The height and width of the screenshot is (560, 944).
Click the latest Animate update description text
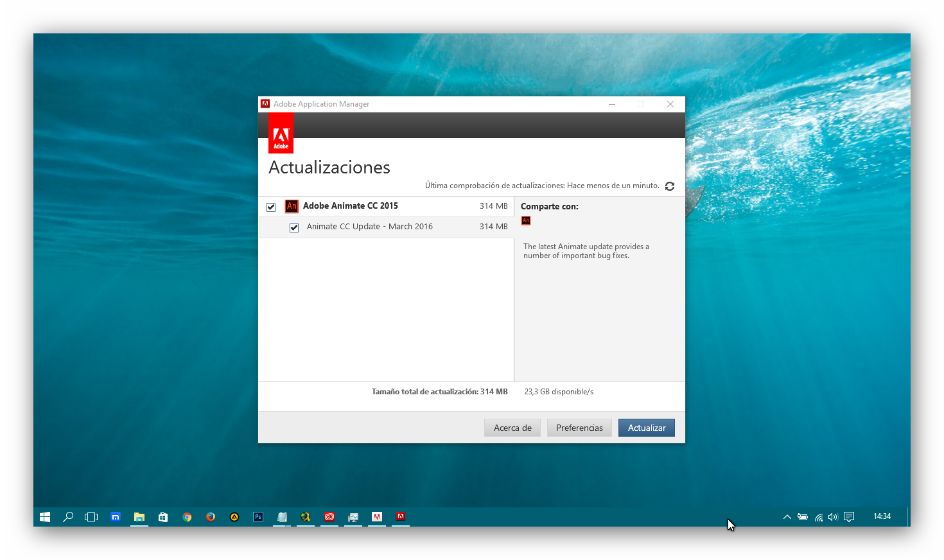click(x=586, y=251)
